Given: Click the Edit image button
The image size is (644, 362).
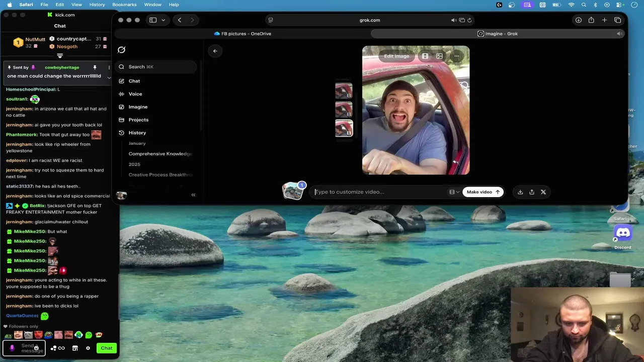Looking at the screenshot, I should (396, 56).
